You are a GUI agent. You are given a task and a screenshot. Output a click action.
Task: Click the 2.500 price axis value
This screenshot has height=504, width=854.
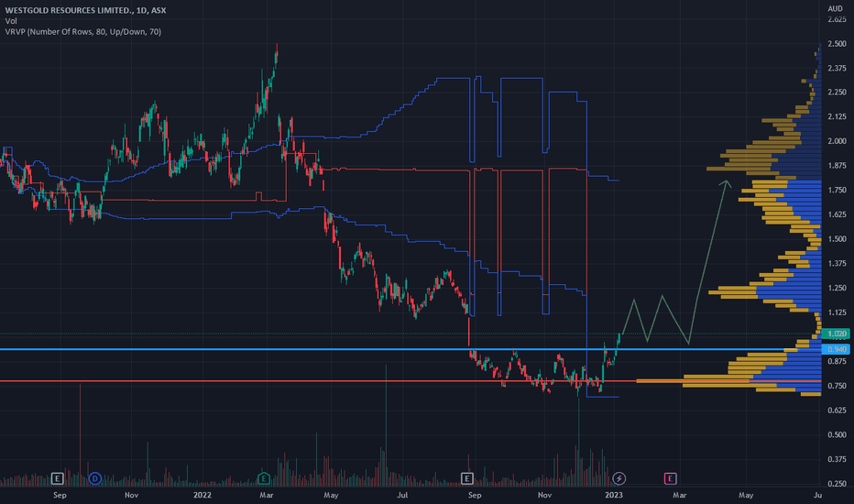click(x=837, y=44)
